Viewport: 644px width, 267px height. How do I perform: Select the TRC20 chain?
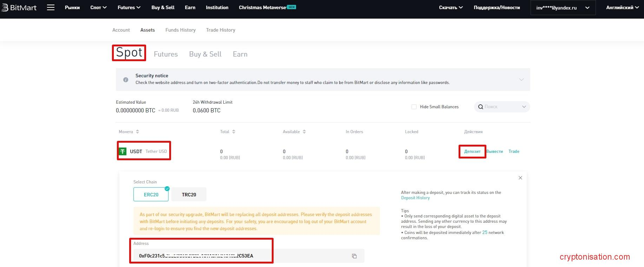pos(189,195)
